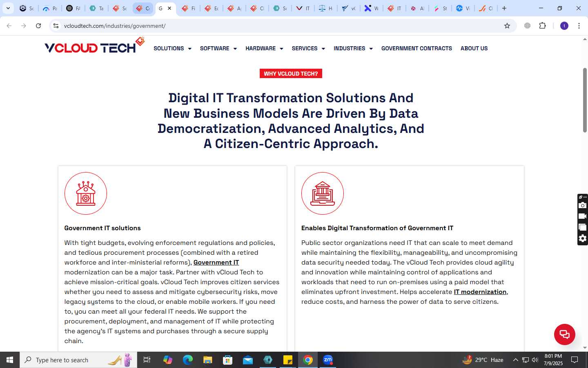Open the Copilot icon on the taskbar
The width and height of the screenshot is (588, 368).
tap(167, 360)
